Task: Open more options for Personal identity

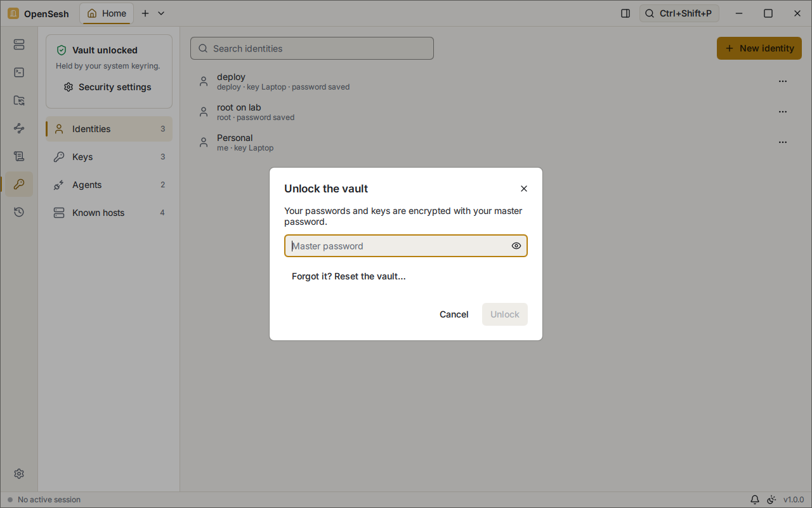Action: (x=783, y=142)
